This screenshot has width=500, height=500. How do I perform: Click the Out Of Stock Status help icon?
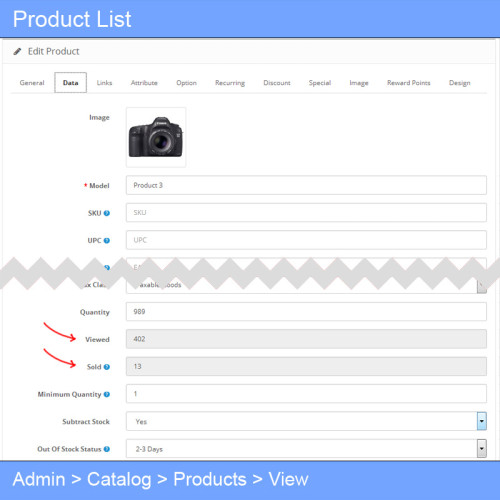[x=107, y=449]
